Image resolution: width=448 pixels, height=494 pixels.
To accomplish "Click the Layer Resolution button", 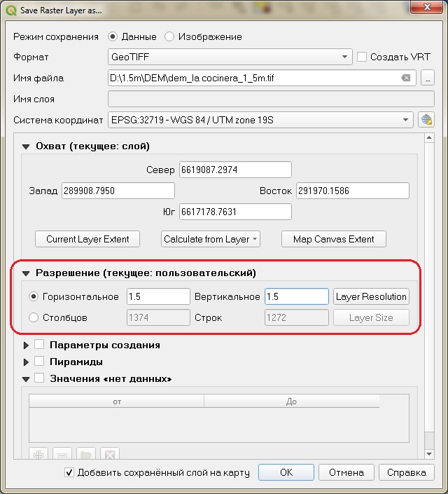I will click(x=371, y=296).
